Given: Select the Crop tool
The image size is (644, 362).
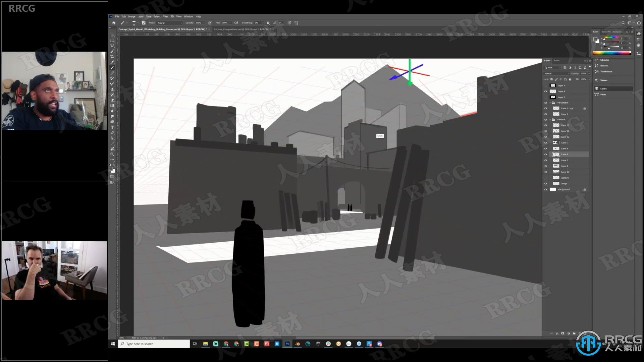Looking at the screenshot, I should pos(112,57).
